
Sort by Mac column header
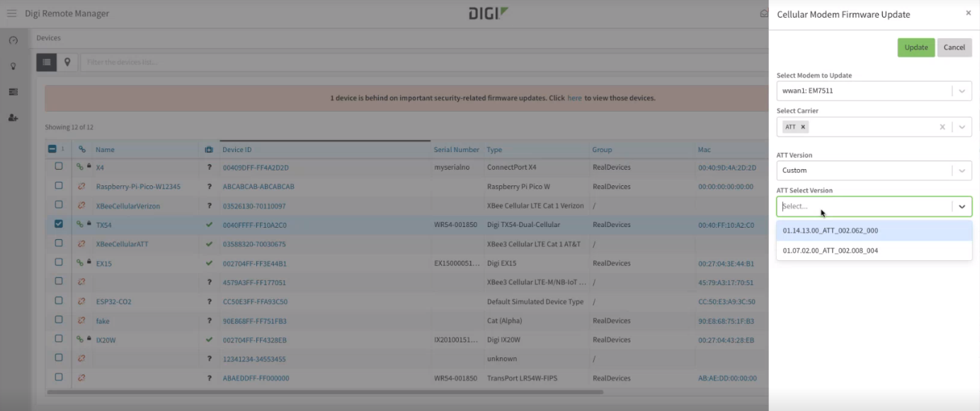tap(704, 150)
